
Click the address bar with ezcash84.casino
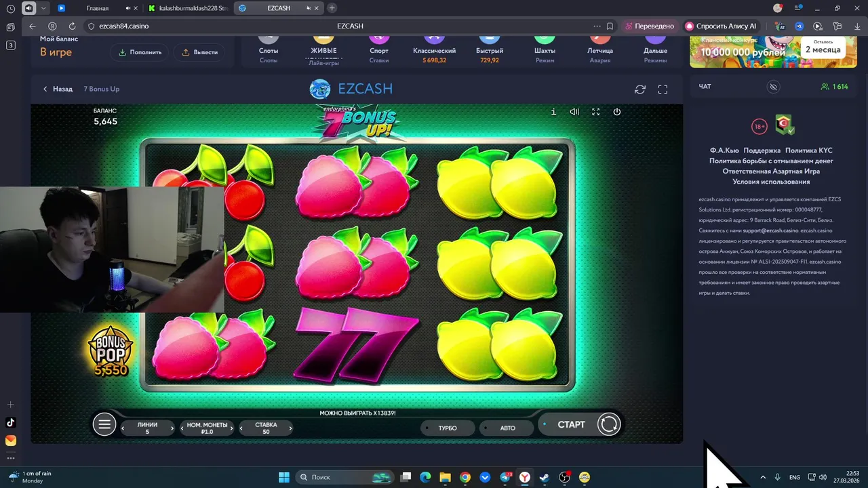(124, 26)
